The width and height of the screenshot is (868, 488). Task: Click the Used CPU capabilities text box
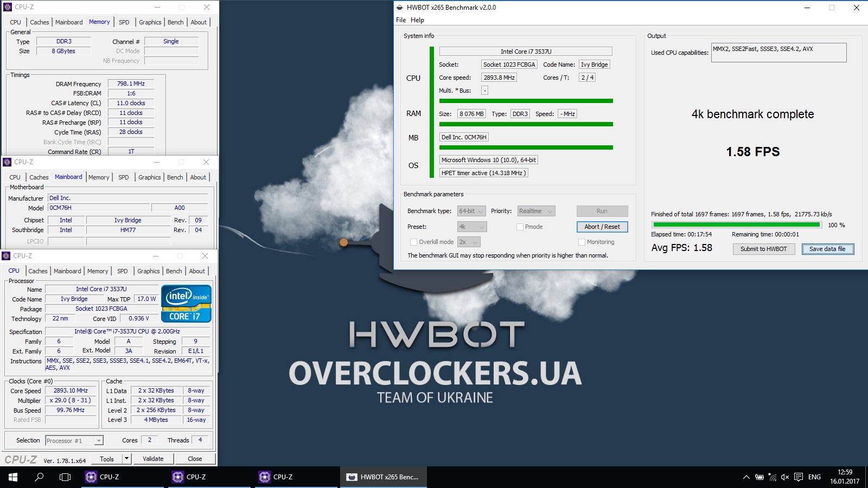778,53
